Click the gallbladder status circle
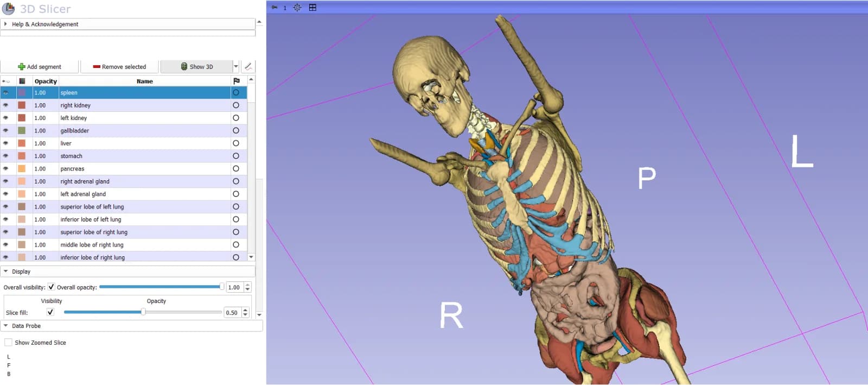 (236, 131)
